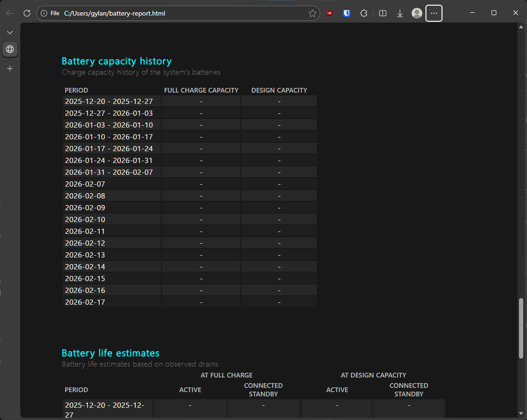Expand the tab actions chevron menu

(x=10, y=32)
